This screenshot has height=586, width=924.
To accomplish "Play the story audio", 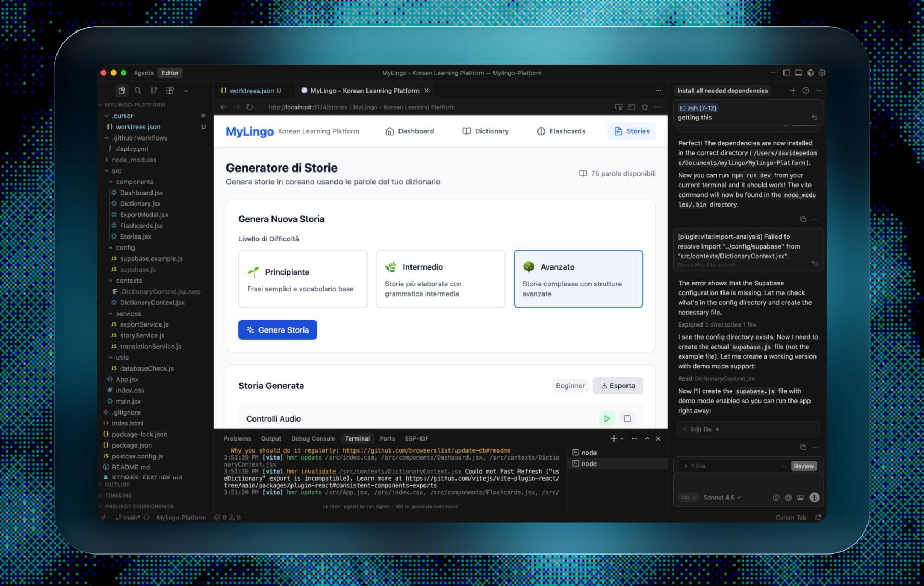I will click(606, 418).
